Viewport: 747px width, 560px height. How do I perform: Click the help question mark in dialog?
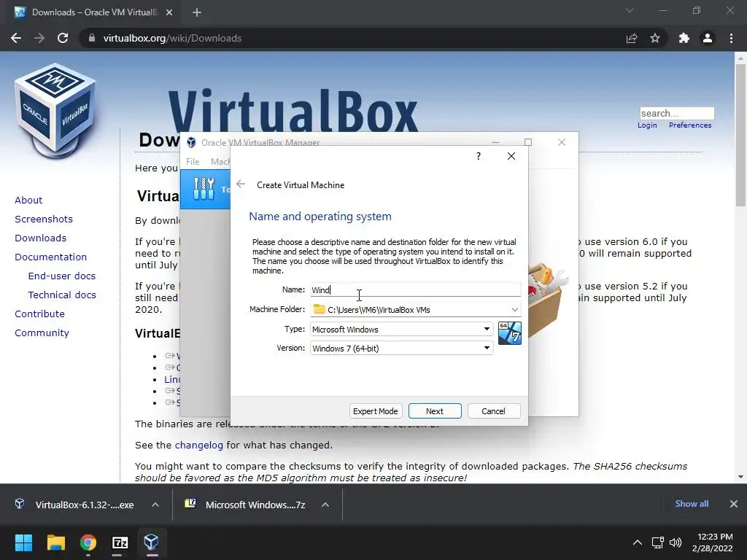coord(479,156)
